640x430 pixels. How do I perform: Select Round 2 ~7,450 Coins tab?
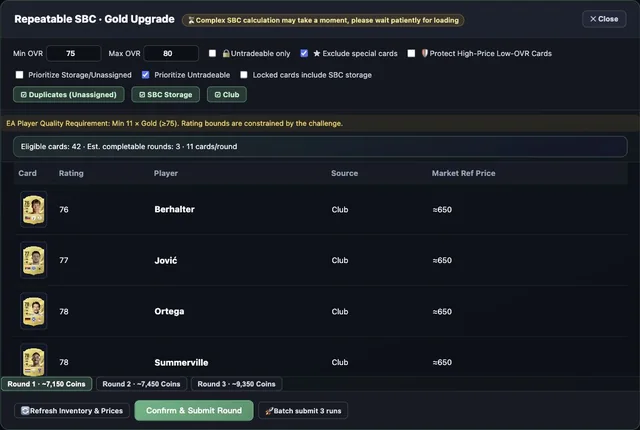click(141, 384)
